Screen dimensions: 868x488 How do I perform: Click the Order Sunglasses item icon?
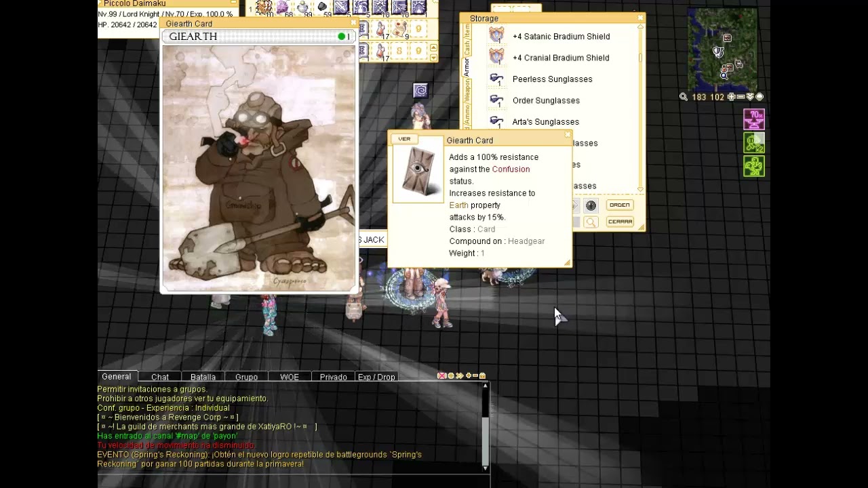pyautogui.click(x=497, y=100)
